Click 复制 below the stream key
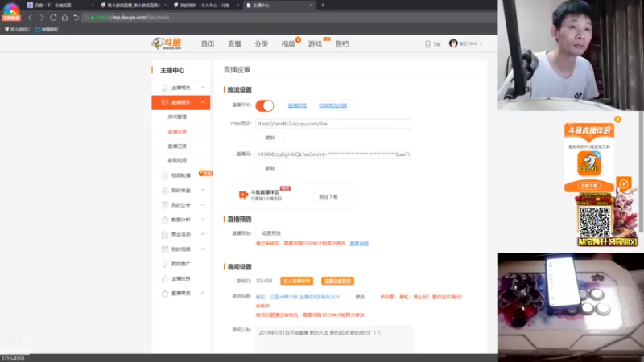This screenshot has height=362, width=644. pos(270,168)
